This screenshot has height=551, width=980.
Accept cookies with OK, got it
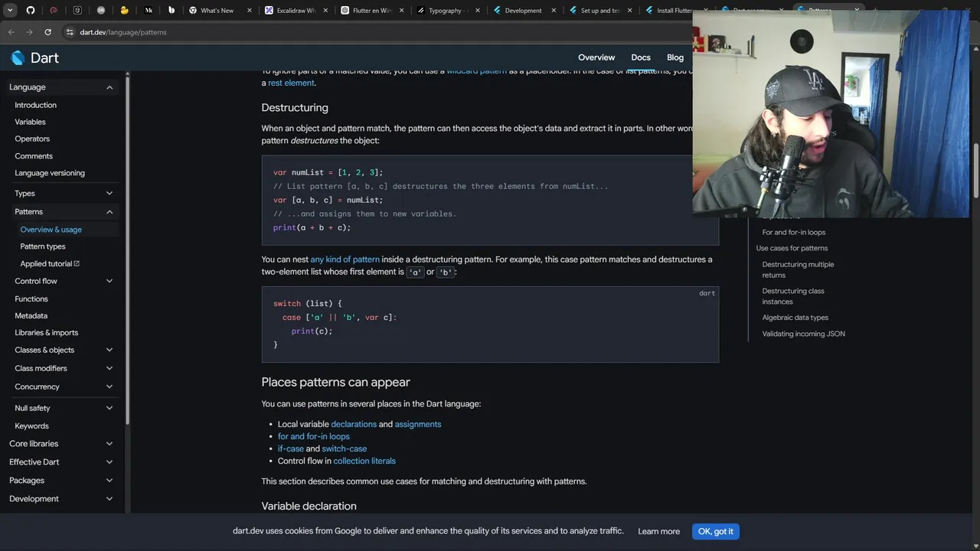[715, 531]
